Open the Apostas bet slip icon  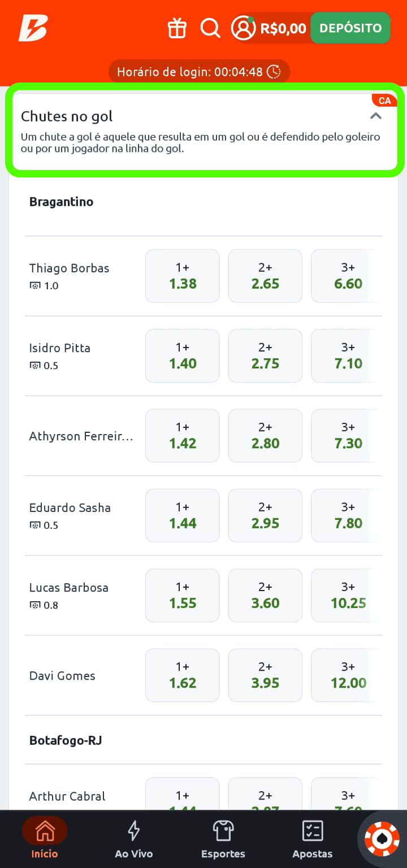coord(312,828)
